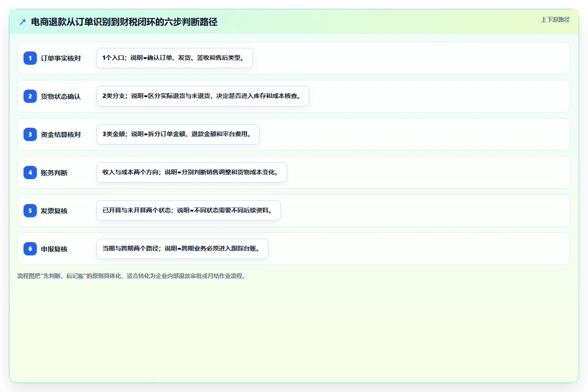The height and width of the screenshot is (392, 588).
Task: Open the 2类分支 description box
Action: pyautogui.click(x=203, y=96)
